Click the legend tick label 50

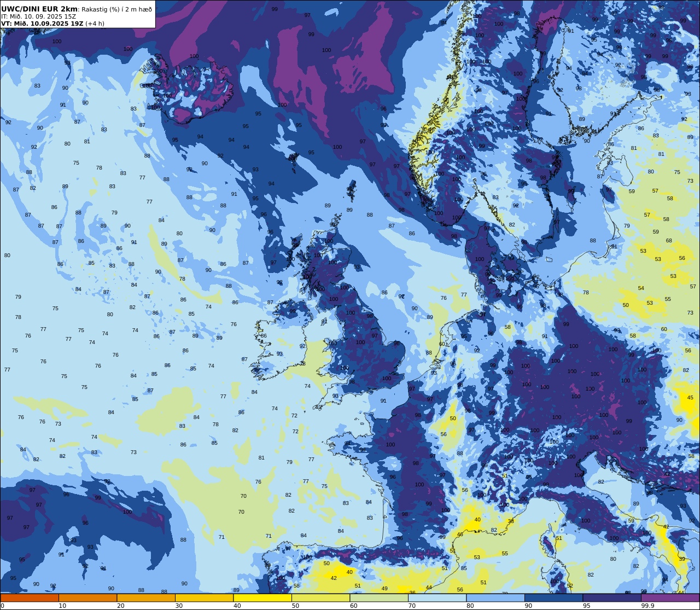pyautogui.click(x=295, y=606)
